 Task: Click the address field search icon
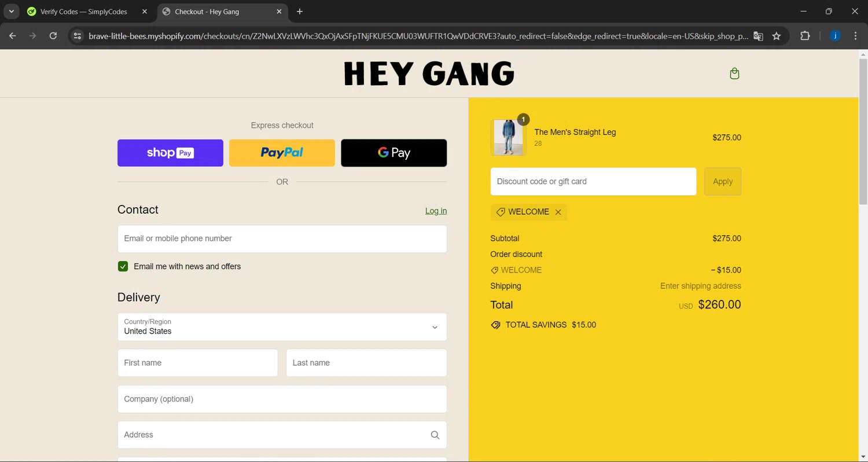click(x=435, y=435)
